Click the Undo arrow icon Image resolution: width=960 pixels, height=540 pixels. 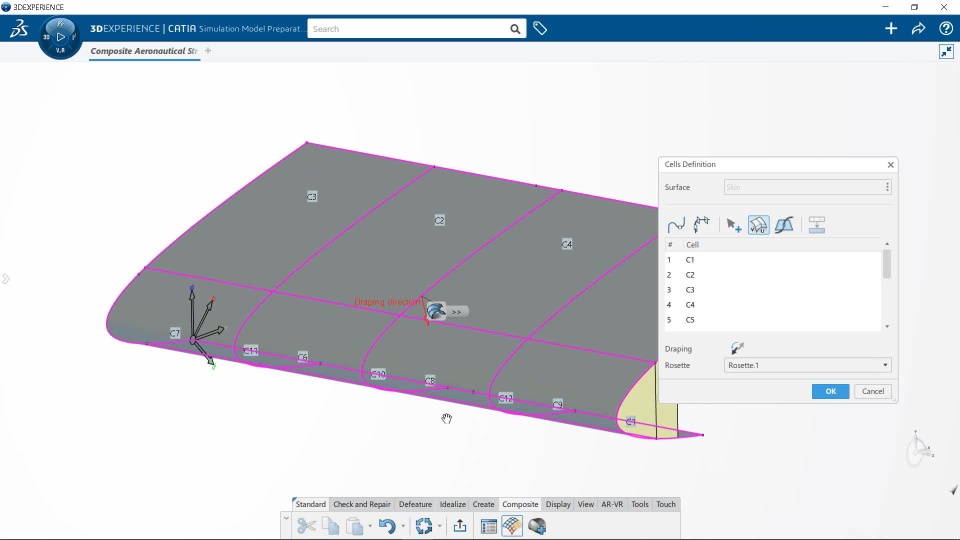pyautogui.click(x=387, y=526)
